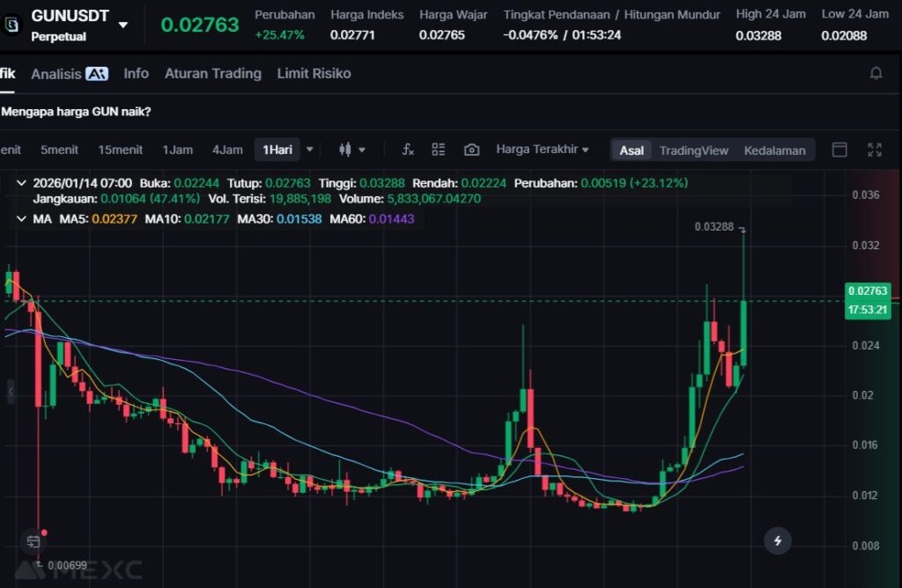Click the chart layout panel icon
The width and height of the screenshot is (902, 588).
tap(839, 150)
